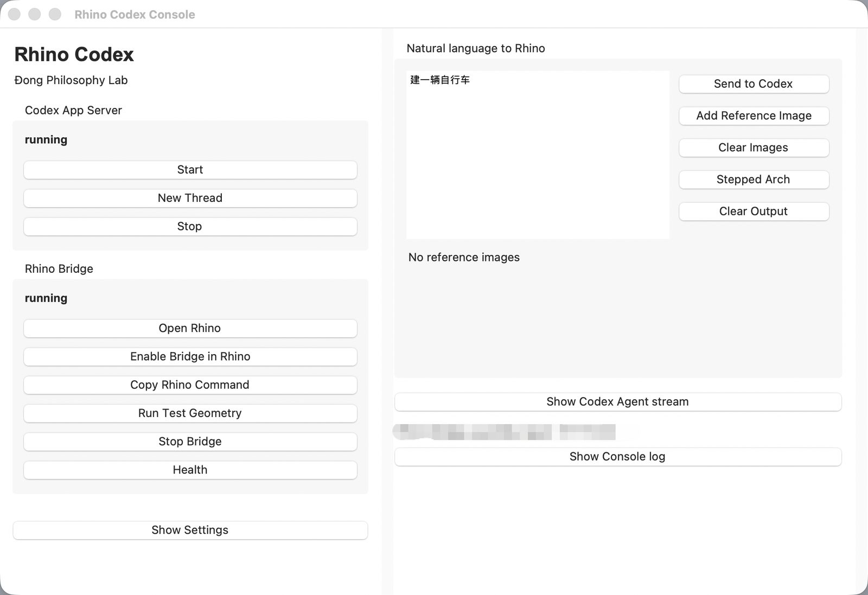Create a New Thread

[190, 198]
